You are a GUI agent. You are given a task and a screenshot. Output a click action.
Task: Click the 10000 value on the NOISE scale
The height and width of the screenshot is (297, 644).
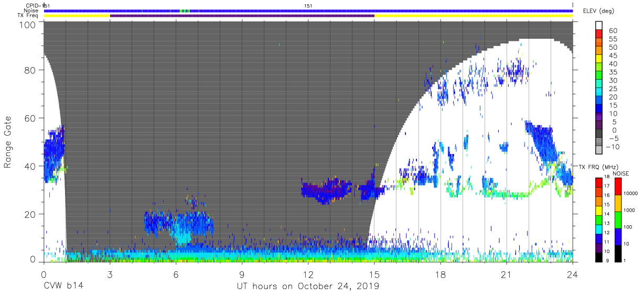(x=631, y=193)
